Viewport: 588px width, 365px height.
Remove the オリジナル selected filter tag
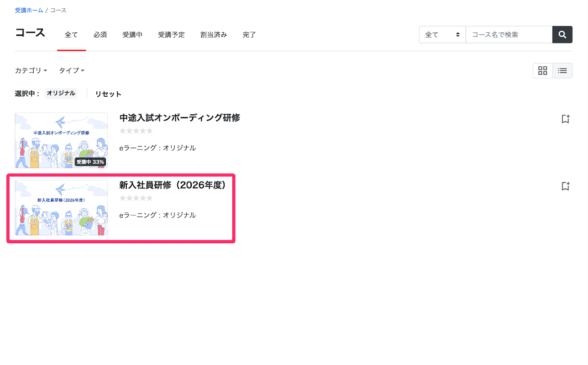(61, 93)
